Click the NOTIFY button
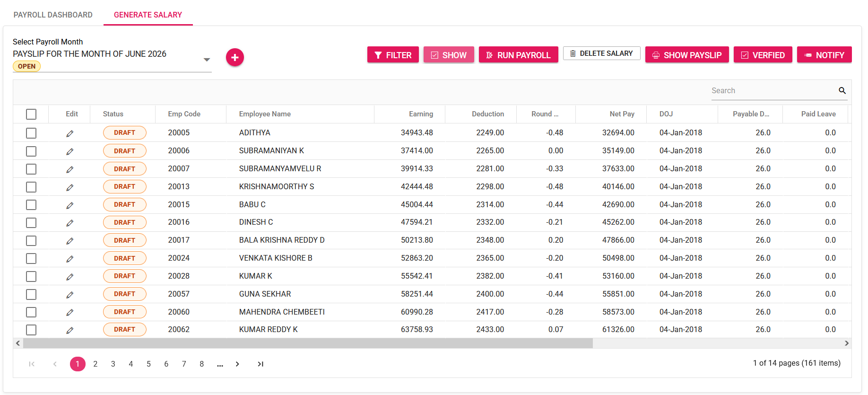Image resolution: width=868 pixels, height=395 pixels. [824, 55]
